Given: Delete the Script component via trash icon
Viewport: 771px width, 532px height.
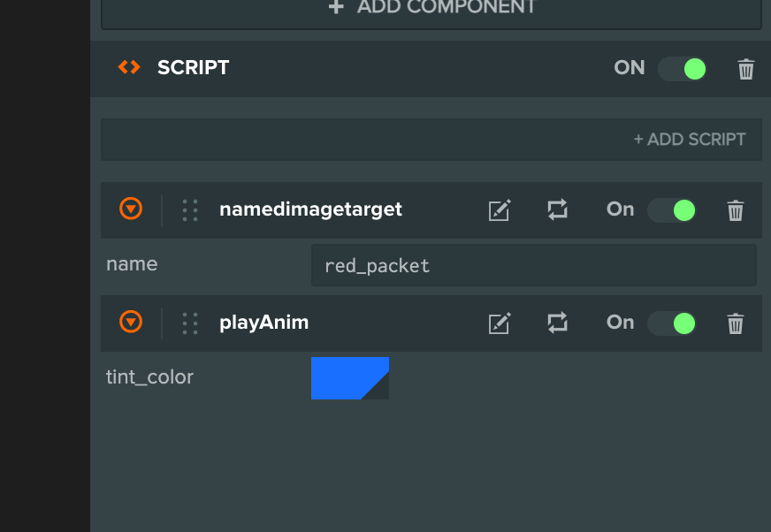Looking at the screenshot, I should (746, 69).
